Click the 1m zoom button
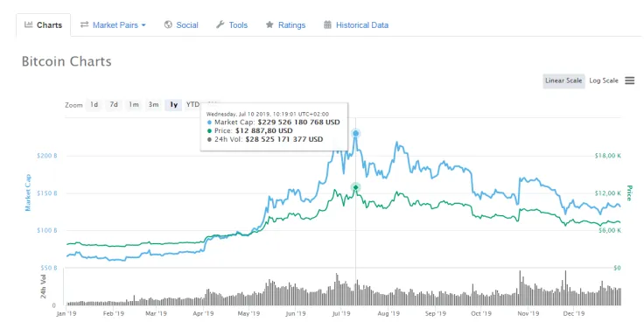644x329 pixels. click(134, 105)
